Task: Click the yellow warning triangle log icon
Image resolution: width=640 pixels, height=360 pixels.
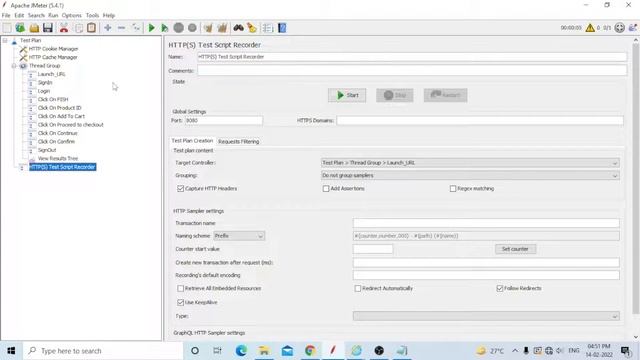Action: [590, 28]
